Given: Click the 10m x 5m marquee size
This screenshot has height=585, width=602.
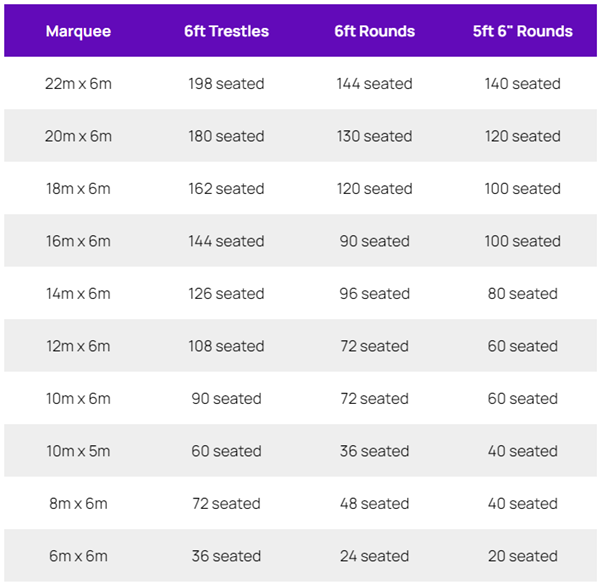Looking at the screenshot, I should 78,451.
